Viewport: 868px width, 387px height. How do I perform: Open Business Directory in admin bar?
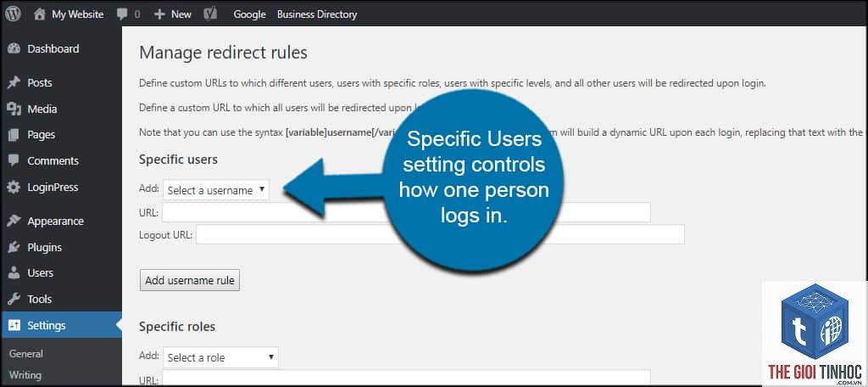click(317, 14)
